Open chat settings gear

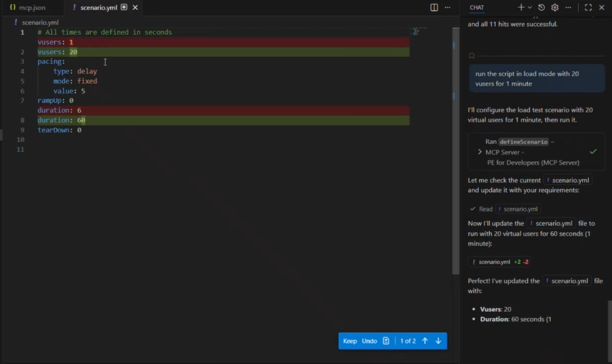555,8
